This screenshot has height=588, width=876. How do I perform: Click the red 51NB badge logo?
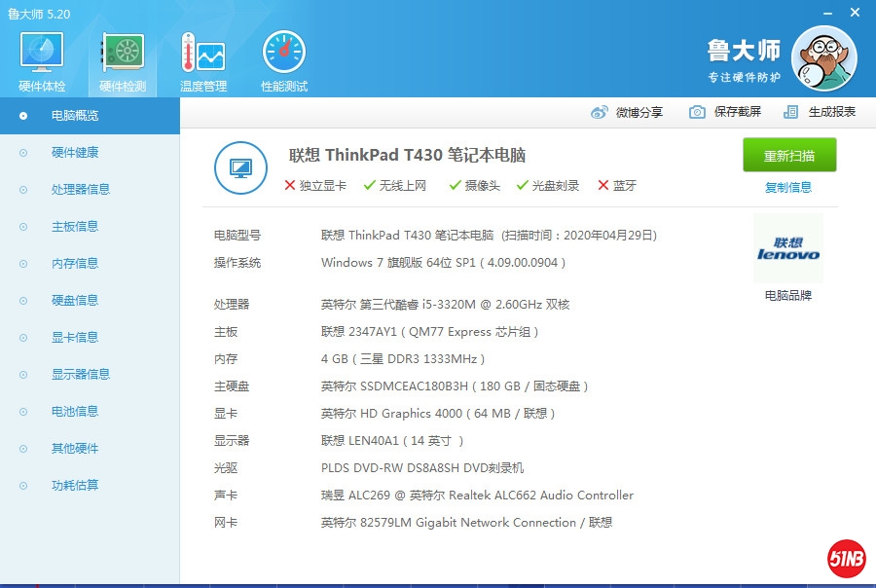point(846,558)
